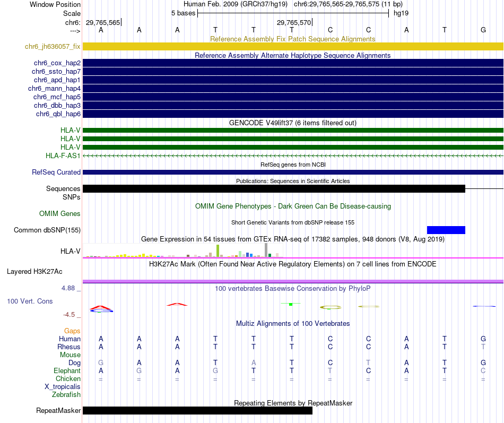Open 100 vertebrates Basewise Conservation by PhyloP title
This screenshot has height=423, width=504.
pos(292,289)
